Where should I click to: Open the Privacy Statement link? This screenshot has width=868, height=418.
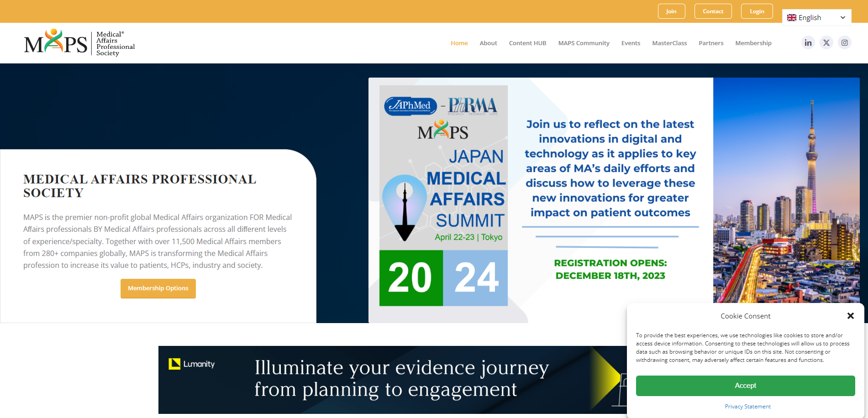click(747, 407)
